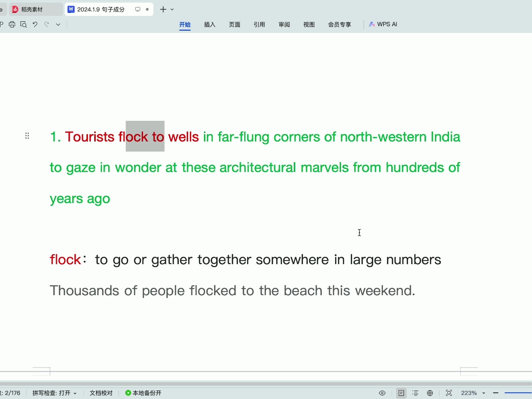Expand the new tab dropdown arrow
532x399 pixels.
pyautogui.click(x=172, y=10)
